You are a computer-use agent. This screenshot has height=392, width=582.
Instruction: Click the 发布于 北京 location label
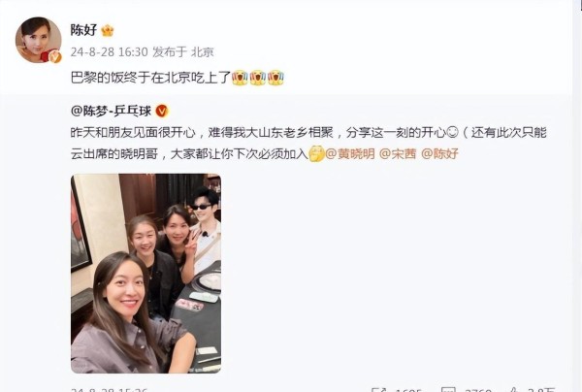pos(183,52)
